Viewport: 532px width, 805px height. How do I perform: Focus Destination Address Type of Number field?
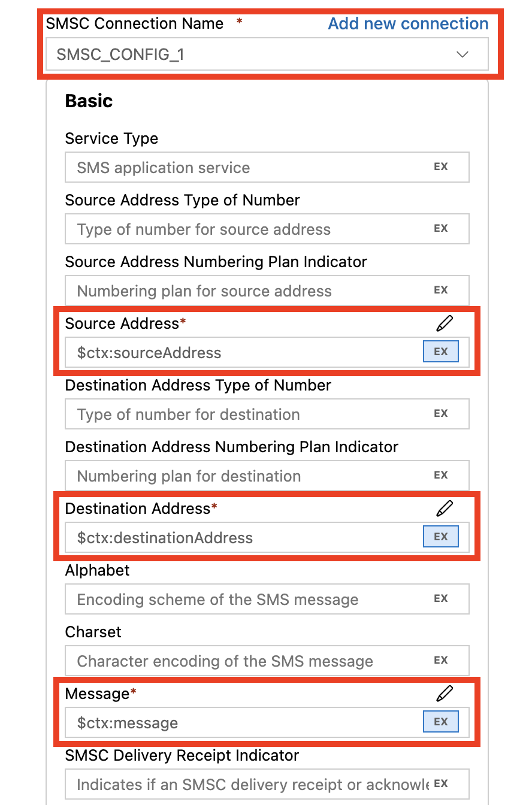267,414
